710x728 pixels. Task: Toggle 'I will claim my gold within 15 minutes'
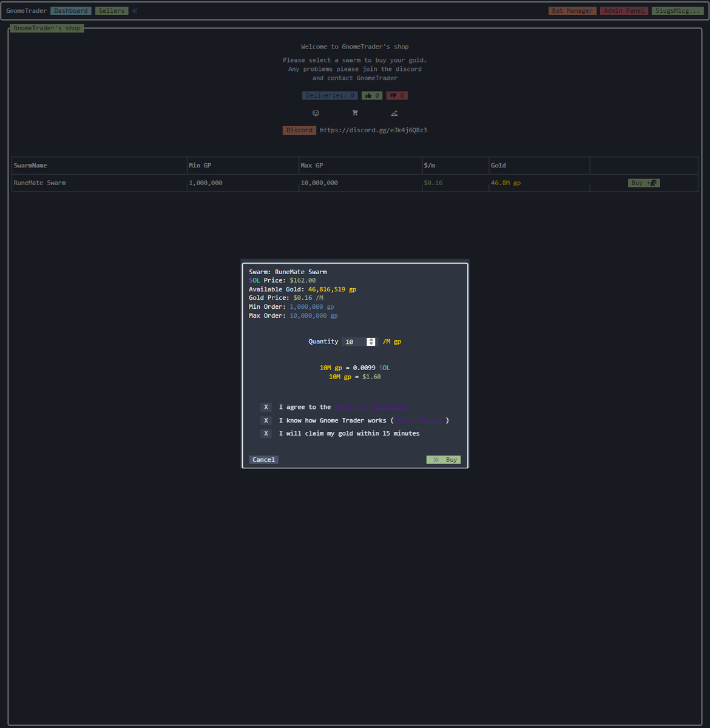point(265,433)
